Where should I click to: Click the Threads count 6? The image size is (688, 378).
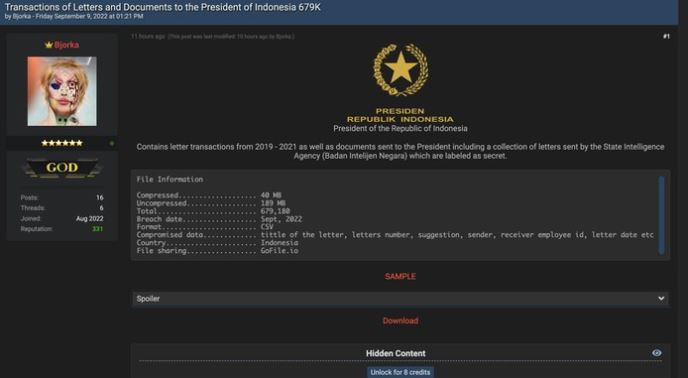[101, 208]
